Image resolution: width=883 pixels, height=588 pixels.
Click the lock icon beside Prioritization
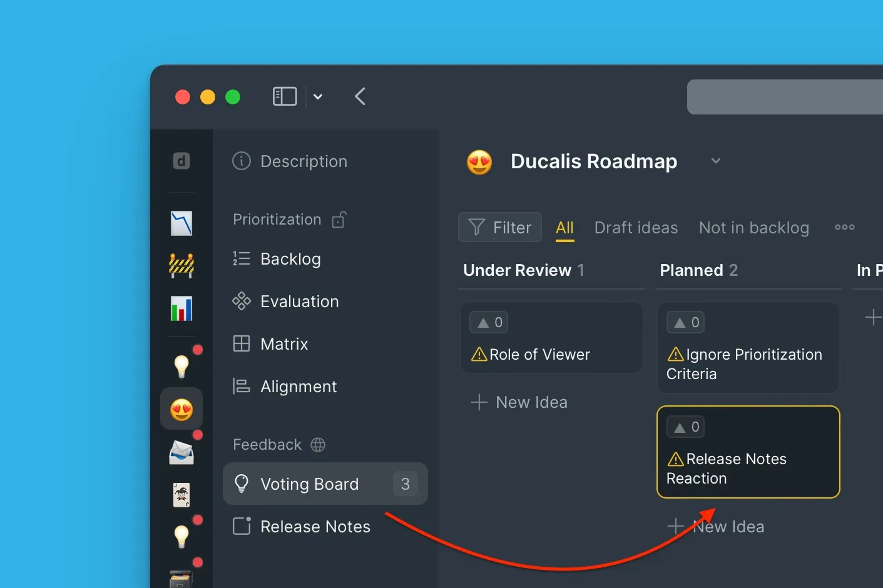coord(339,220)
